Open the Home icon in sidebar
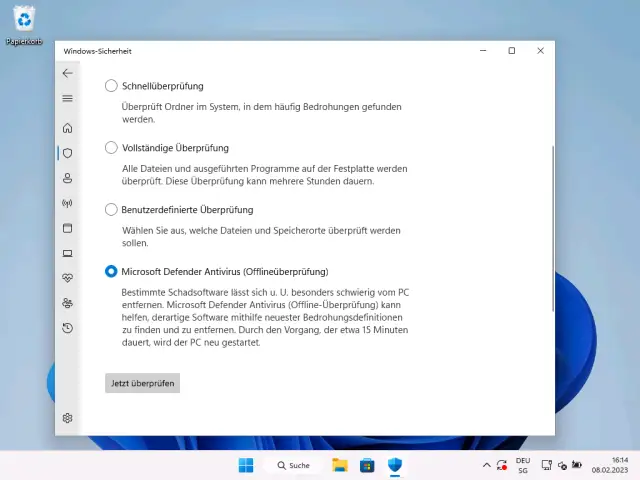 (68, 128)
